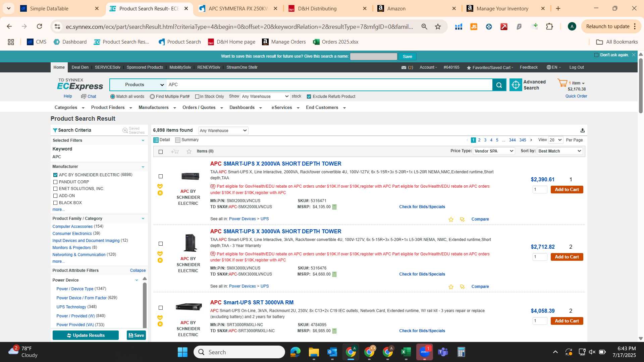
Task: Collapse the Power Device filter group
Action: point(137,280)
